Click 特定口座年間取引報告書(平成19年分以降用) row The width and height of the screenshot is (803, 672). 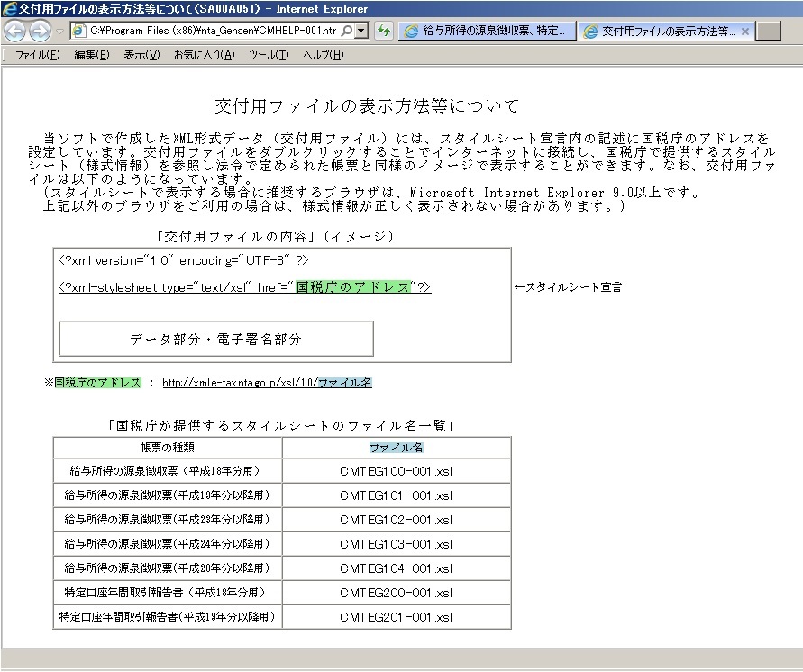(168, 617)
